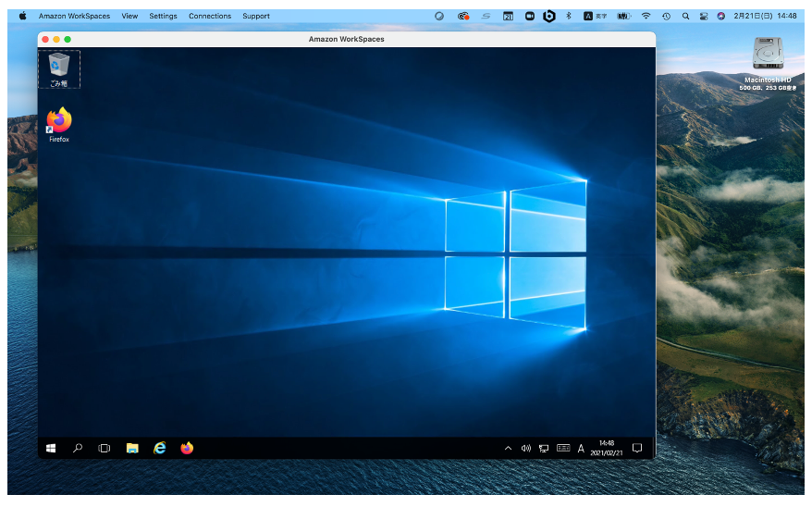Open the Bluetooth menu bar icon
The image size is (812, 507).
tap(568, 16)
